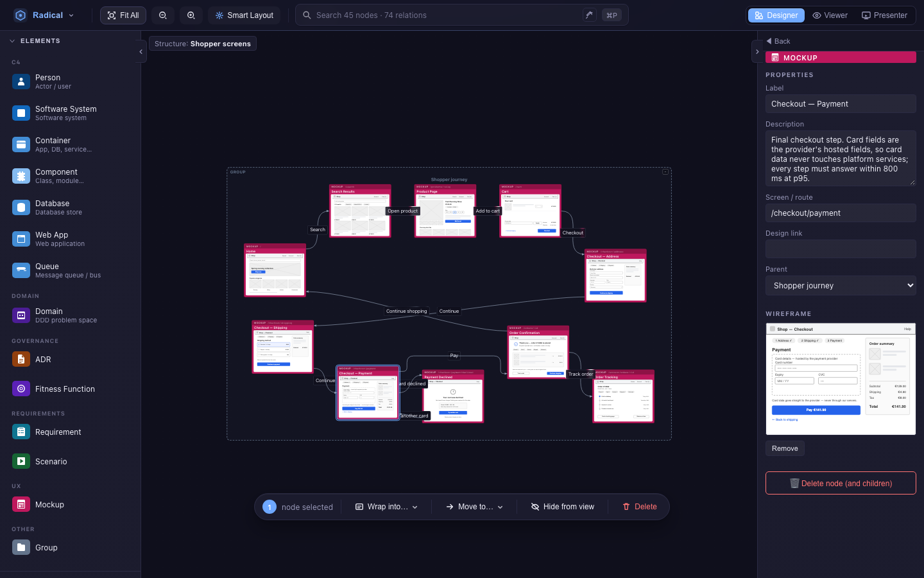Select the ADR element icon
The height and width of the screenshot is (578, 924).
[21, 359]
